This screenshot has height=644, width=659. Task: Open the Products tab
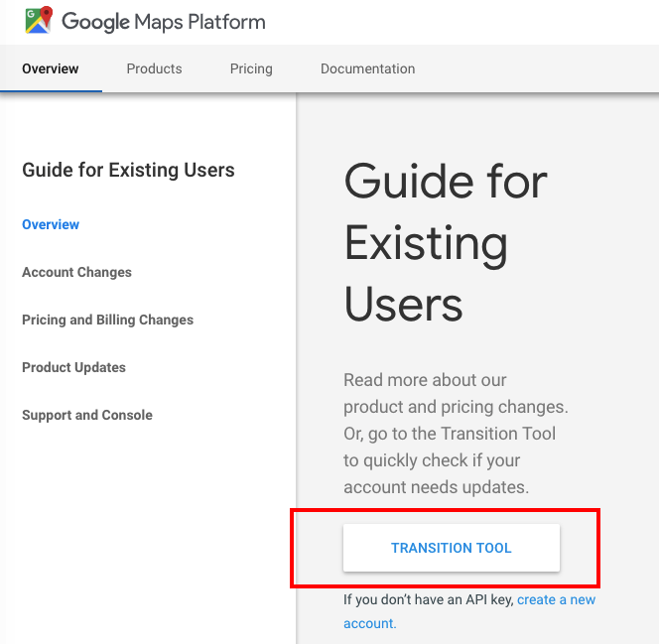pyautogui.click(x=154, y=68)
